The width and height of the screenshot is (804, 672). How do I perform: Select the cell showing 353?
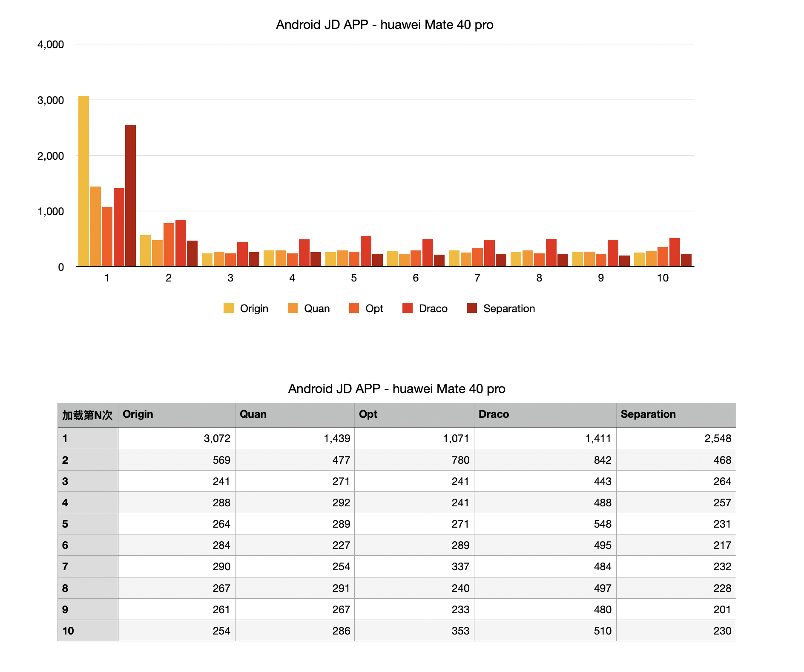click(414, 631)
